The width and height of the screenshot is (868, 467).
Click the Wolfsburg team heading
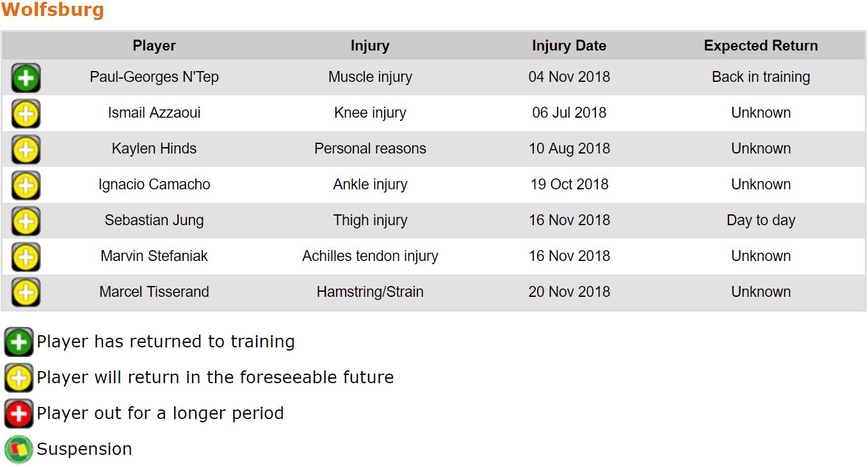[52, 10]
